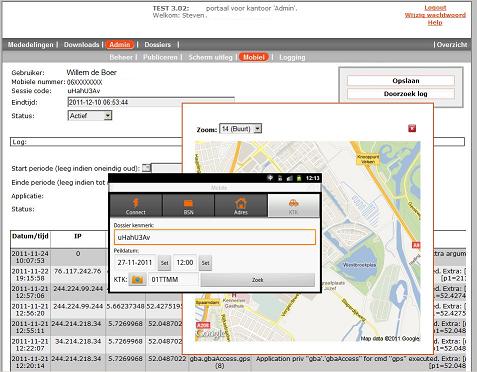Open the Connect tab in mobile app
This screenshot has width=477, height=372.
(x=136, y=206)
